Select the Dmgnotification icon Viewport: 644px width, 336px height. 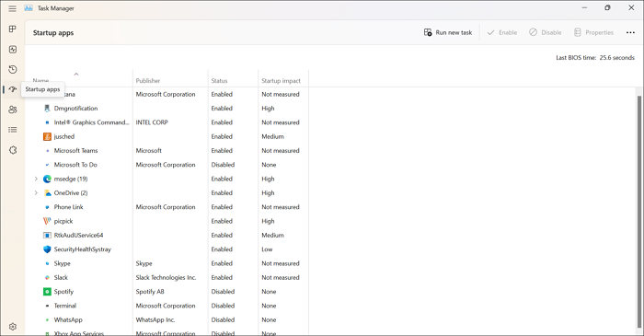(x=47, y=109)
